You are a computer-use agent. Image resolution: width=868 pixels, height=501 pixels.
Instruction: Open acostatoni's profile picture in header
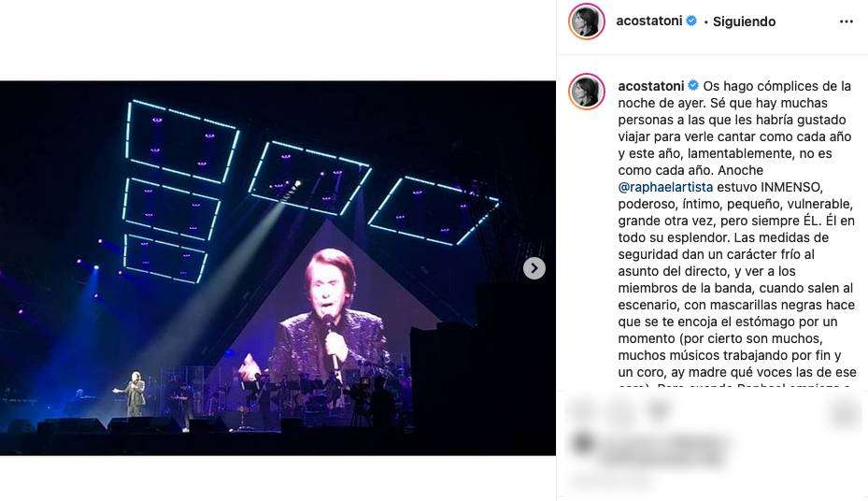click(586, 21)
